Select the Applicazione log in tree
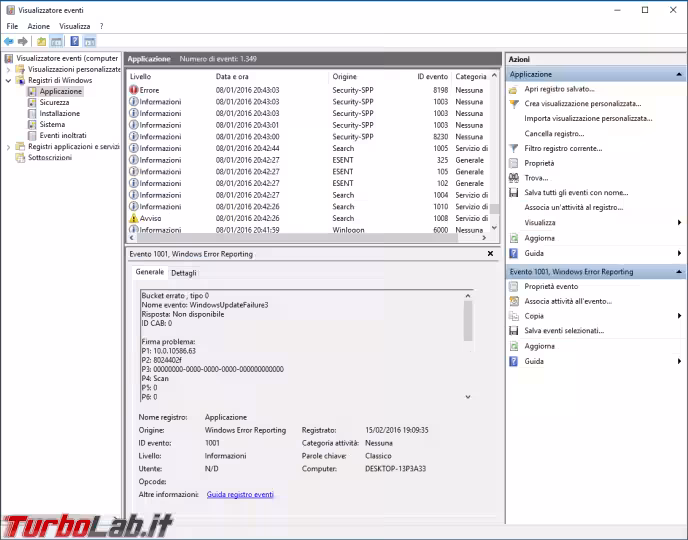The height and width of the screenshot is (540, 688). [61, 91]
